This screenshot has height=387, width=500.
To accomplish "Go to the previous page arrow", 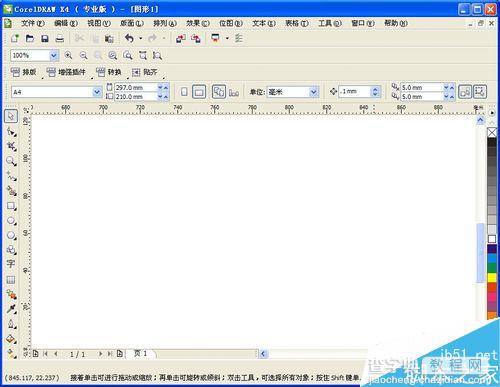I will (x=56, y=354).
